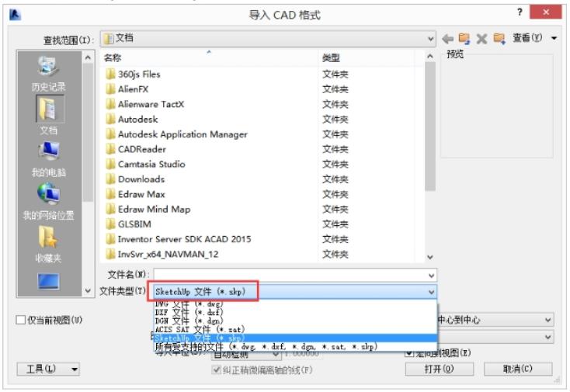Image resolution: width=570 pixels, height=392 pixels.
Task: Select Autodesk Application Manager folder
Action: [177, 134]
